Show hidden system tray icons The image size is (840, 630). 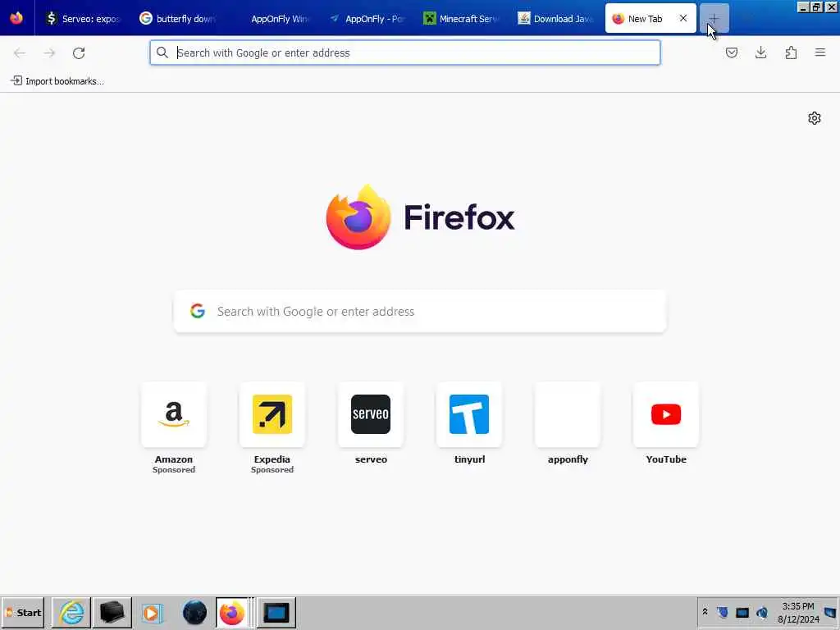(x=705, y=612)
